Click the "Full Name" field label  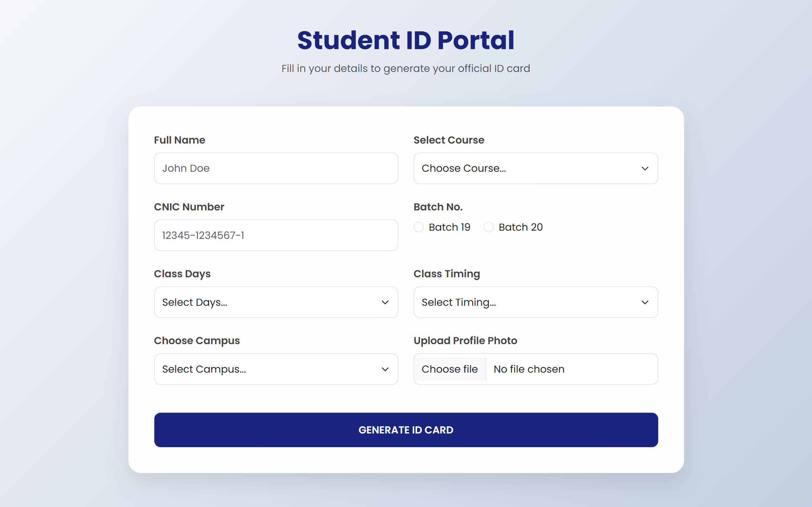click(x=180, y=140)
